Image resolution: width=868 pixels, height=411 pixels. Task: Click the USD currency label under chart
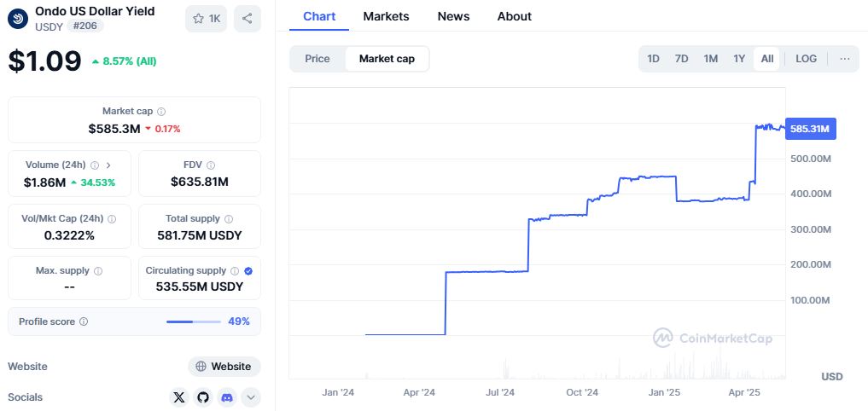(x=832, y=377)
